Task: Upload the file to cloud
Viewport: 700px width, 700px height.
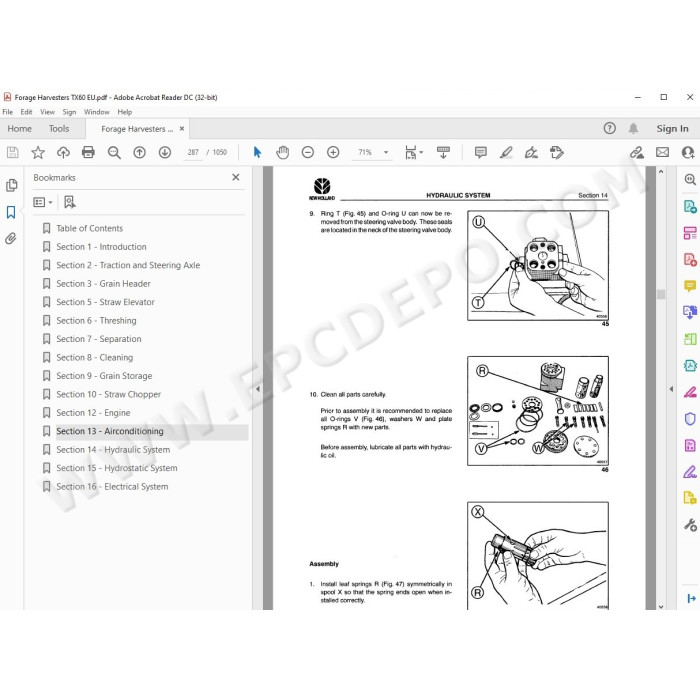Action: coord(63,153)
